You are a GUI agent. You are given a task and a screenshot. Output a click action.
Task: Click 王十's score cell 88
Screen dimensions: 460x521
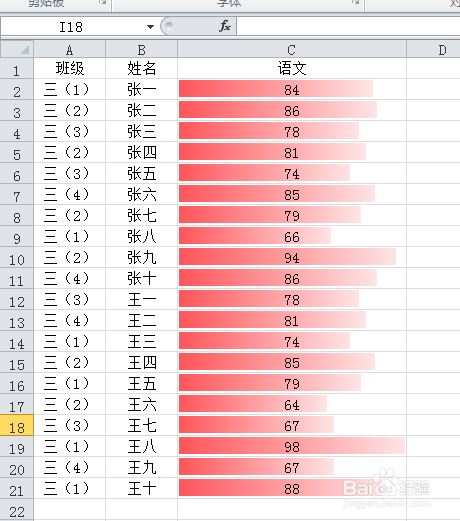point(292,489)
